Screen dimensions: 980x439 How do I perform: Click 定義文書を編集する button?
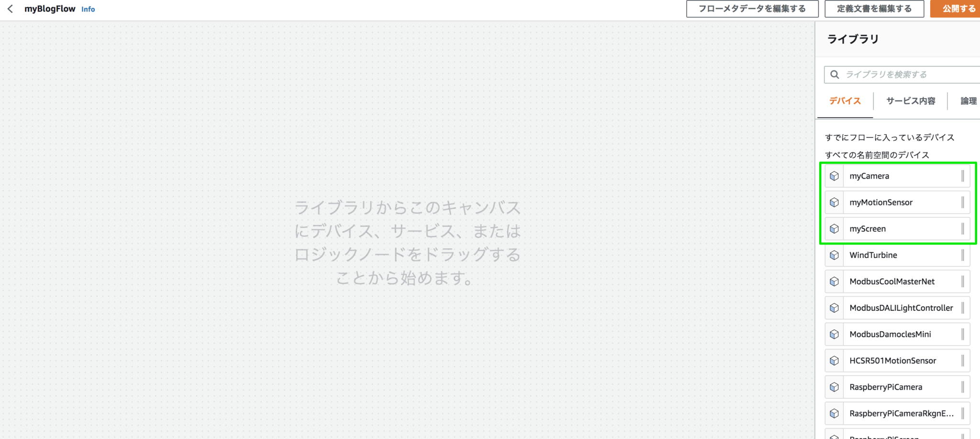click(874, 9)
